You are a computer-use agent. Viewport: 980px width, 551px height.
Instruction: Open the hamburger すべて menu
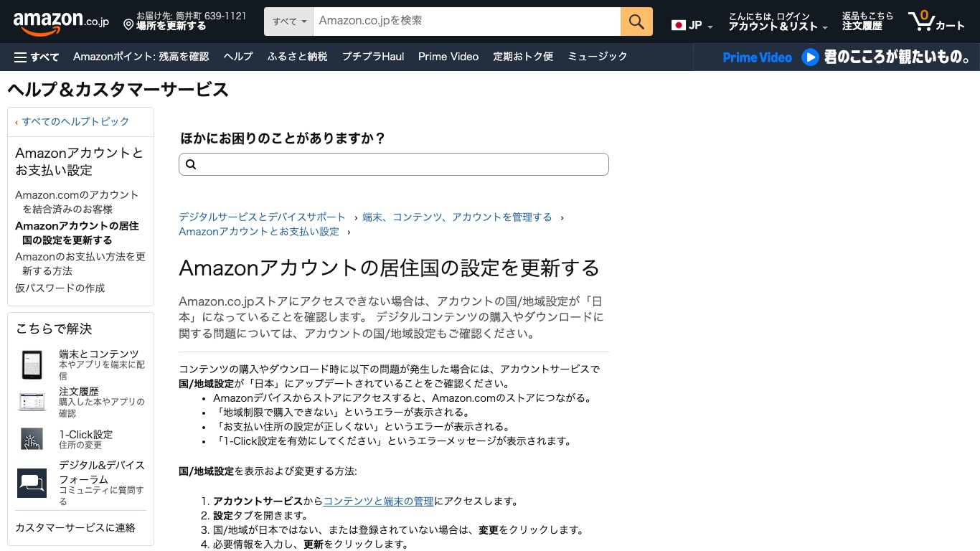pos(37,57)
